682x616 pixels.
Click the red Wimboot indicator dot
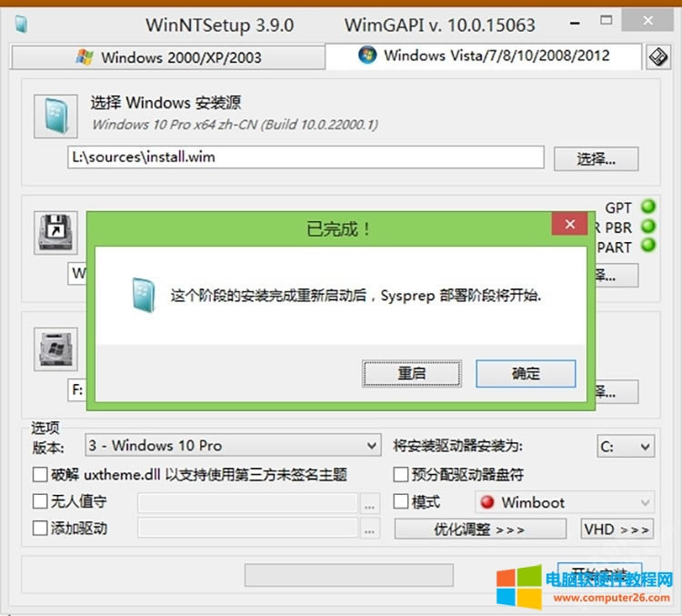click(x=487, y=502)
